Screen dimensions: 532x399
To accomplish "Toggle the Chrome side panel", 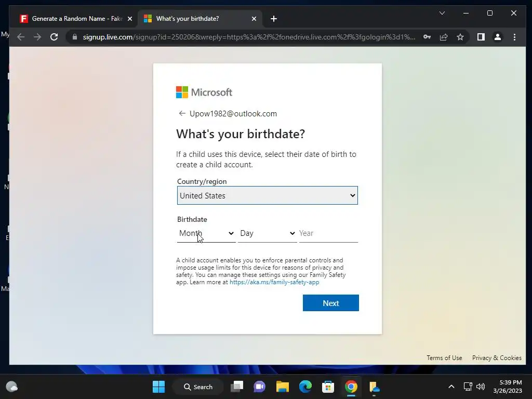I will click(x=481, y=37).
